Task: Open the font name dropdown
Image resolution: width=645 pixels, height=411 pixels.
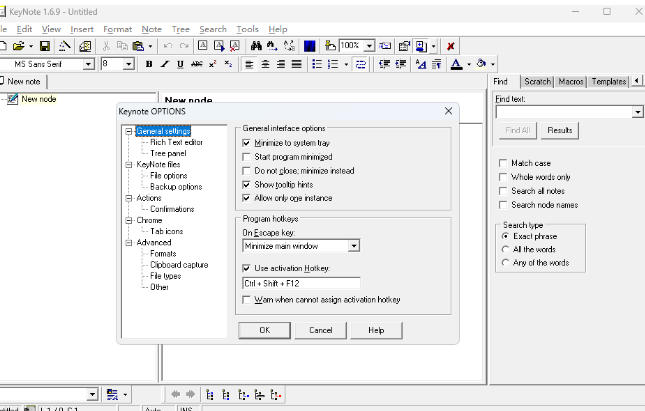Action: pyautogui.click(x=89, y=64)
